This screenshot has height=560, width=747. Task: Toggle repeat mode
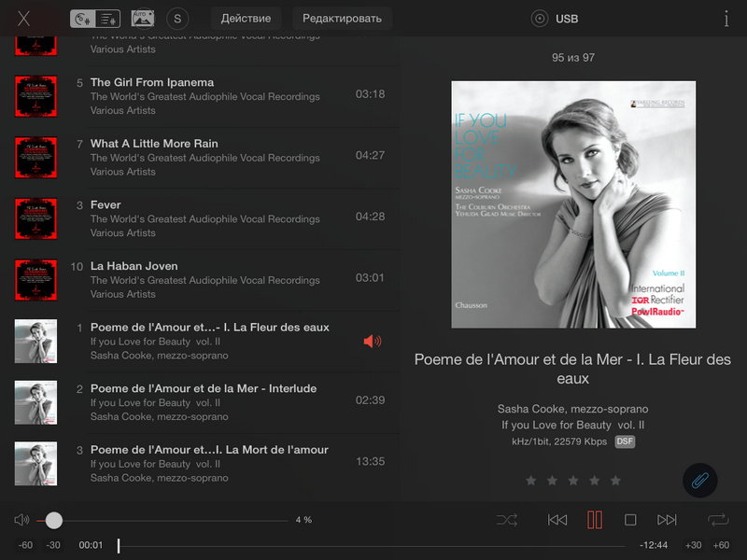pos(718,520)
